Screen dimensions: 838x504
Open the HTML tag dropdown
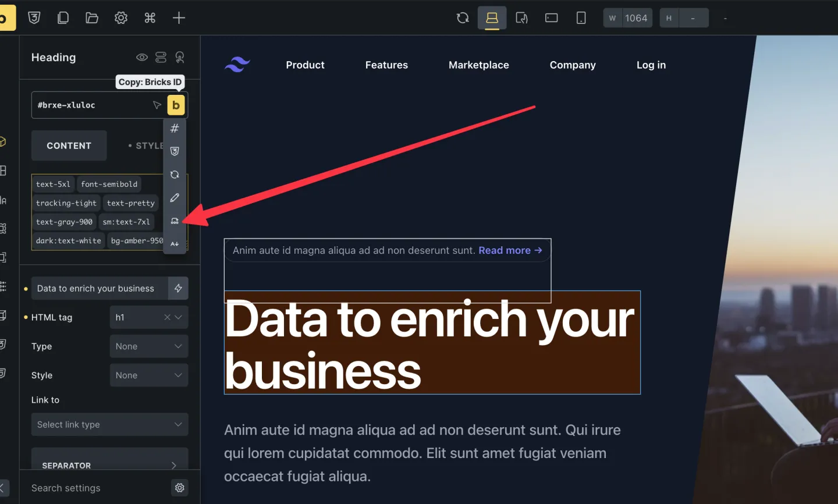coord(148,317)
